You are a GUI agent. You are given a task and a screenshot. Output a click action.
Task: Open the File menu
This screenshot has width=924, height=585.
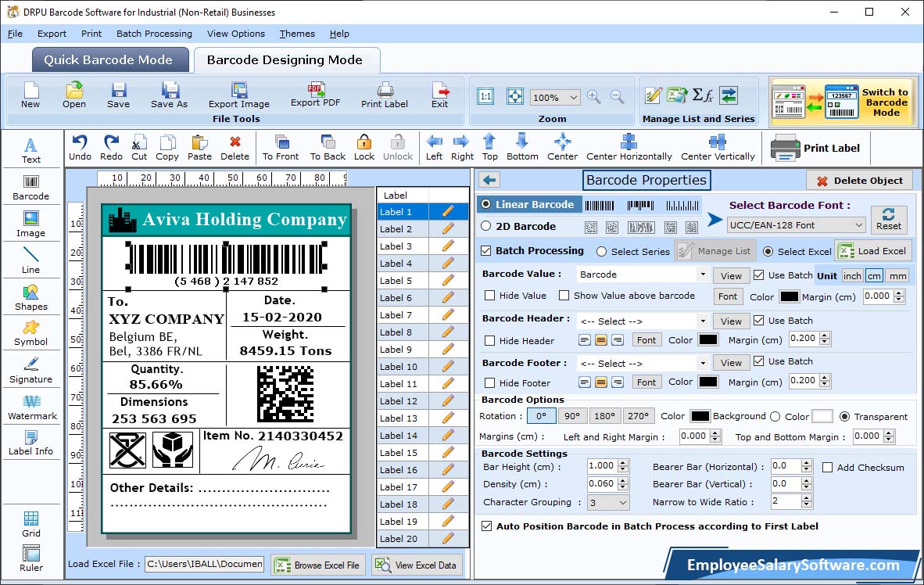(x=15, y=34)
